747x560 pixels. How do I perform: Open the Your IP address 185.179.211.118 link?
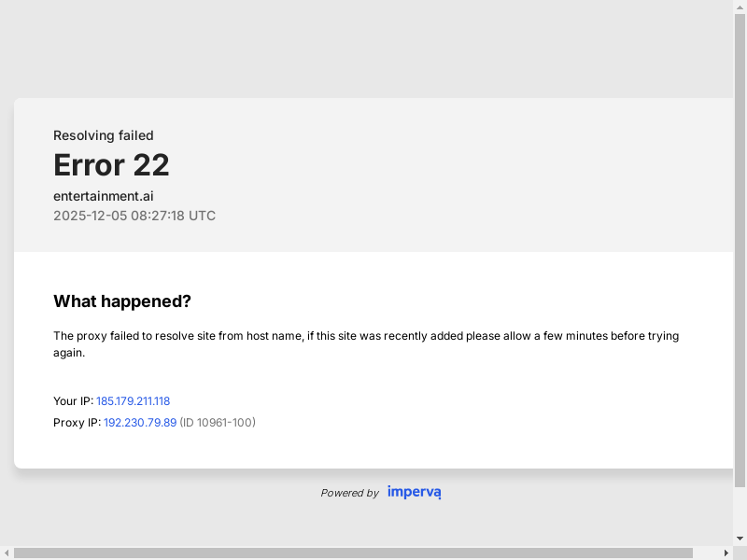point(133,401)
